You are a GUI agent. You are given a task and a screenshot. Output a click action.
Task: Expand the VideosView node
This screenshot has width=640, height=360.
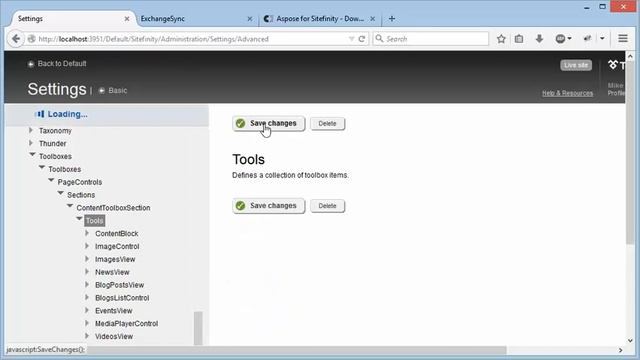click(x=87, y=336)
